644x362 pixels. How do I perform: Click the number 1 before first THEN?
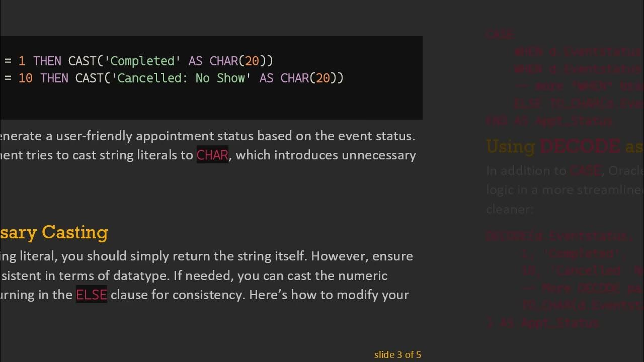click(22, 61)
